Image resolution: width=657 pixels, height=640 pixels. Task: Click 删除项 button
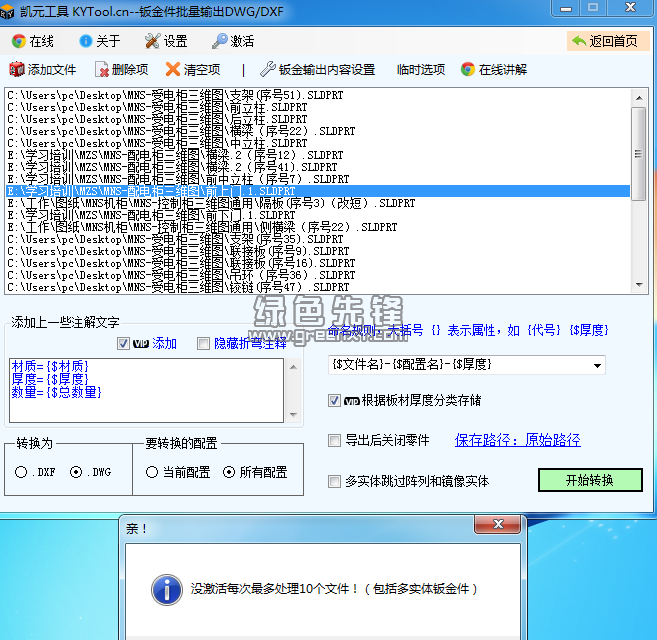(122, 70)
